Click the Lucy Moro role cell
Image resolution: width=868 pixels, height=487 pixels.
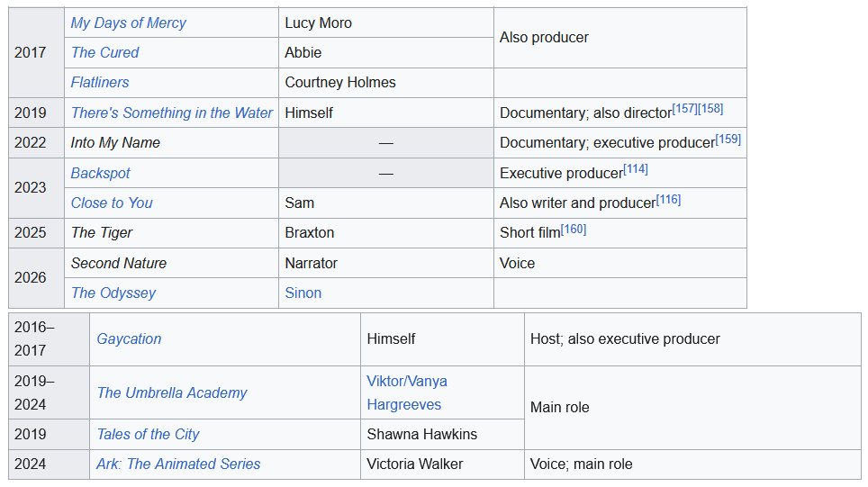click(386, 23)
